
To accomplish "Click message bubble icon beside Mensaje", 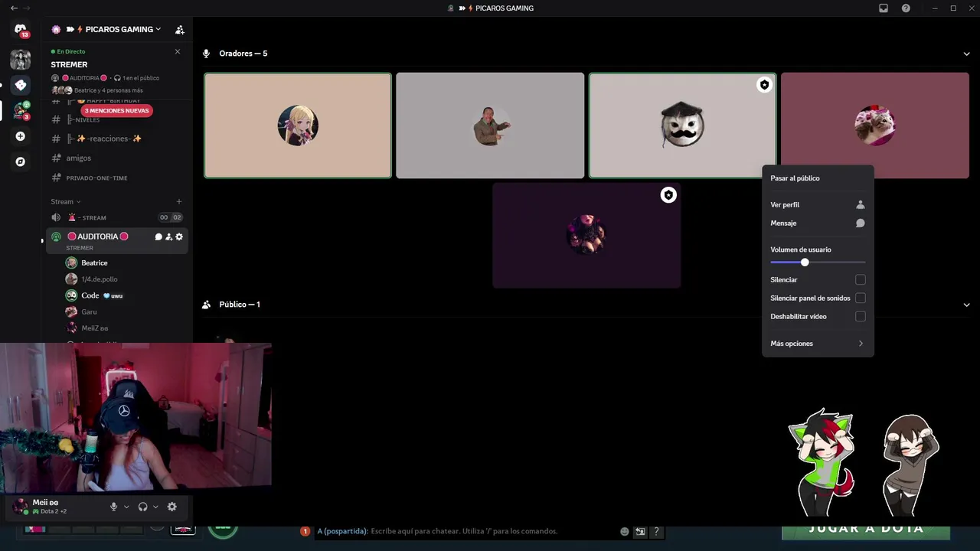I will (x=861, y=223).
